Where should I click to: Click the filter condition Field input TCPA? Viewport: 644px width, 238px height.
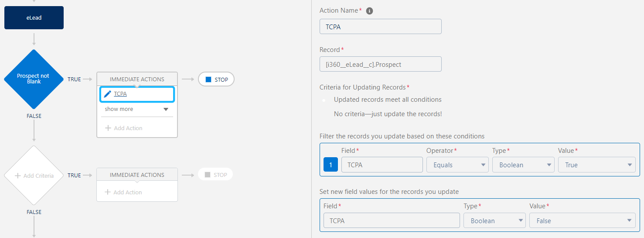point(382,165)
